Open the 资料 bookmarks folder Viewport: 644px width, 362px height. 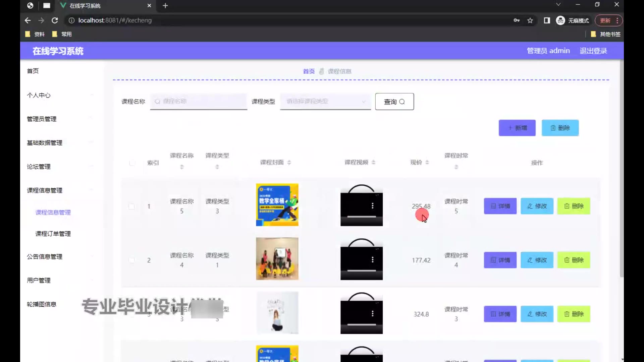coord(35,34)
